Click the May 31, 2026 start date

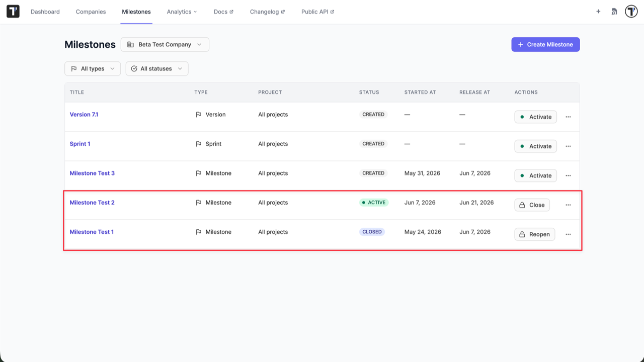[422, 173]
